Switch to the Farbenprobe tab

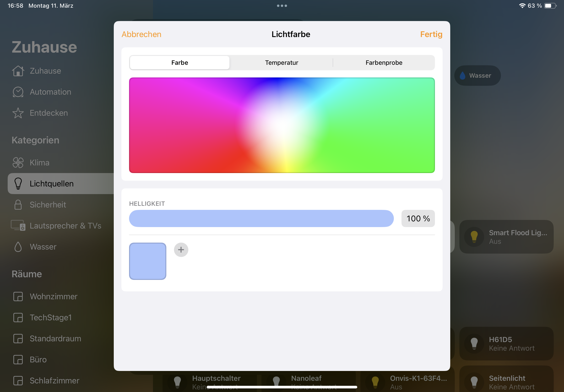pyautogui.click(x=384, y=63)
